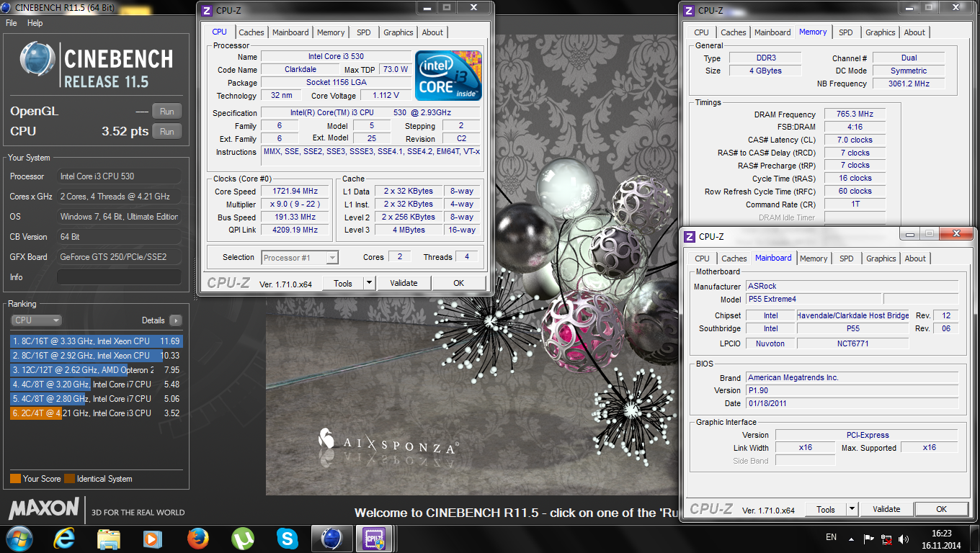Image resolution: width=980 pixels, height=553 pixels.
Task: Open volume speaker icon in tray
Action: 903,539
